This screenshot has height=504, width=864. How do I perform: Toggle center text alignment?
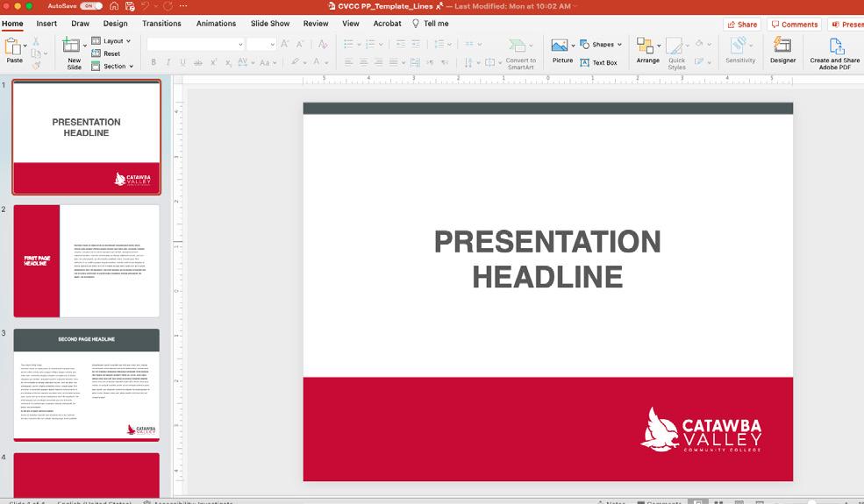click(364, 63)
